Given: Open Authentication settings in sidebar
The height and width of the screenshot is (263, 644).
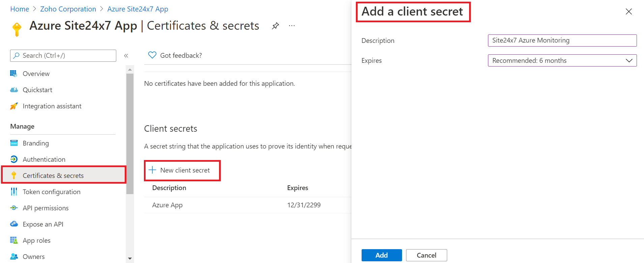Looking at the screenshot, I should click(44, 159).
